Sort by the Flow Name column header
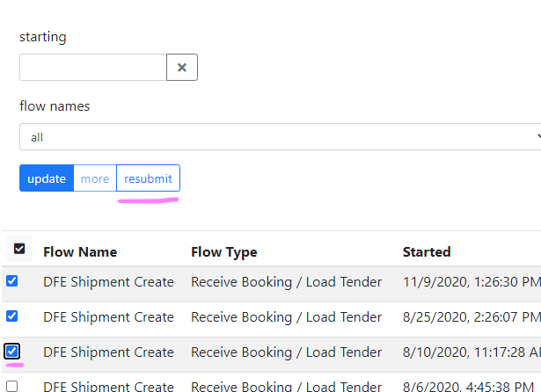541x392 pixels. (80, 252)
